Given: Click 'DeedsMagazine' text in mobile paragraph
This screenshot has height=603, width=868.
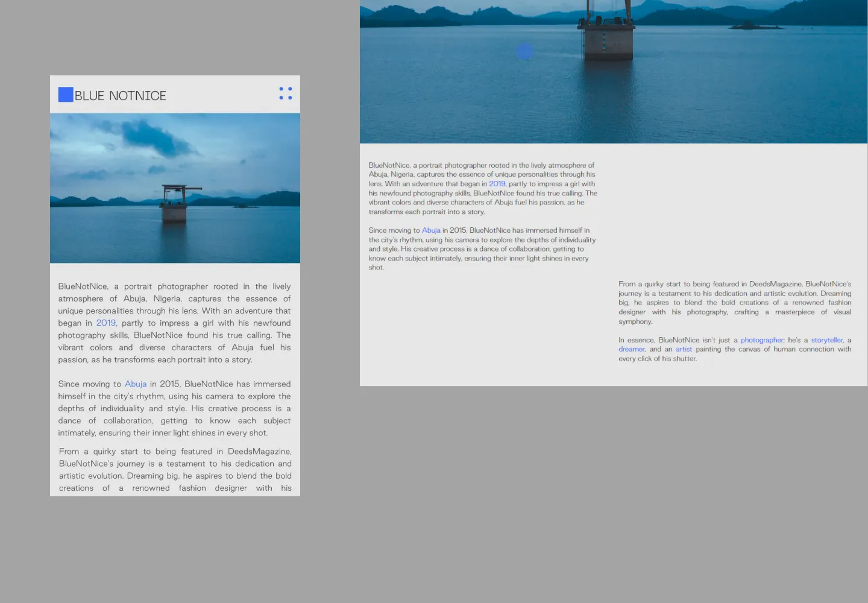Looking at the screenshot, I should (259, 452).
